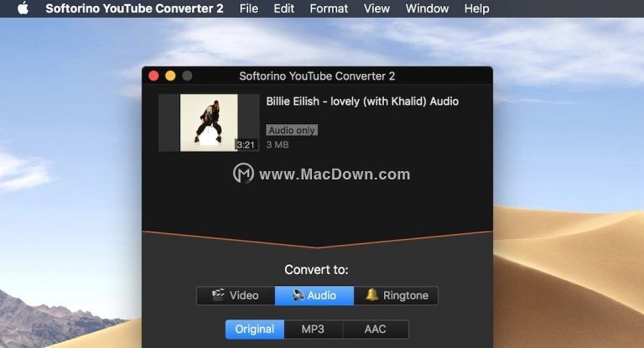Click the Convert to: heading
Screen dimensions: 644x348
pos(316,269)
